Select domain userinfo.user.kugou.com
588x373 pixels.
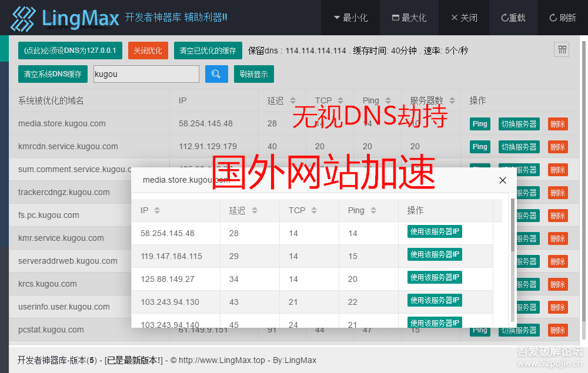pos(64,307)
